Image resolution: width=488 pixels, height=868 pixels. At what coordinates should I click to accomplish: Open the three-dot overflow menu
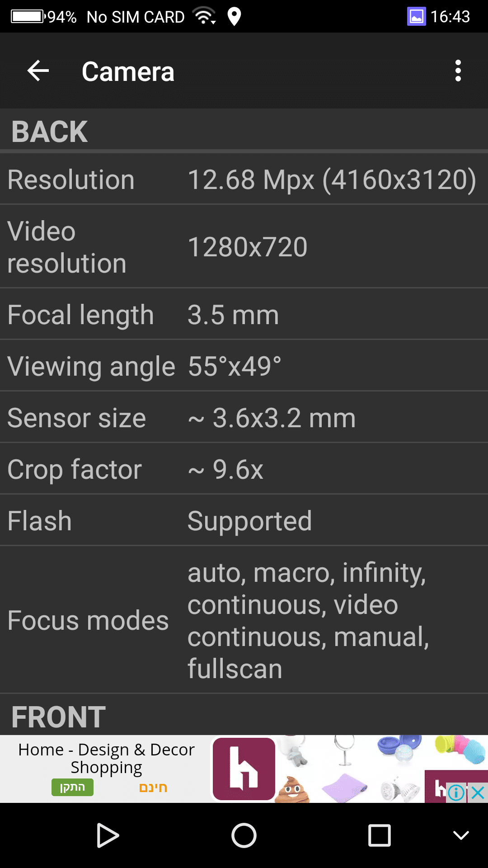point(458,71)
